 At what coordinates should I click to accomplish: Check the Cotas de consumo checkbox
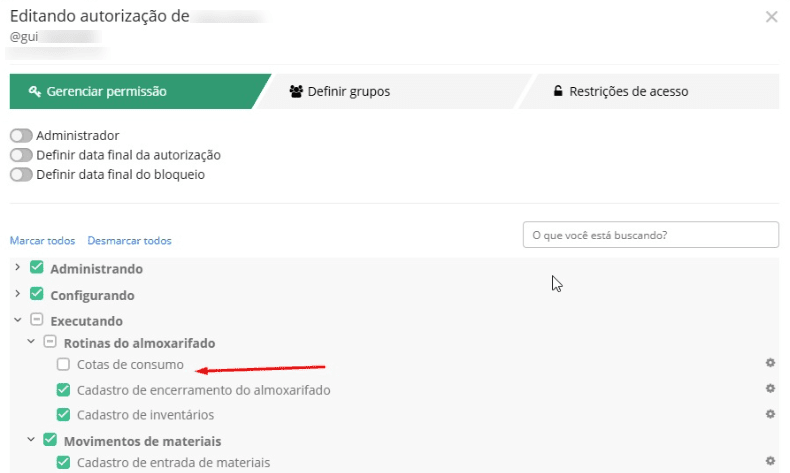(63, 364)
